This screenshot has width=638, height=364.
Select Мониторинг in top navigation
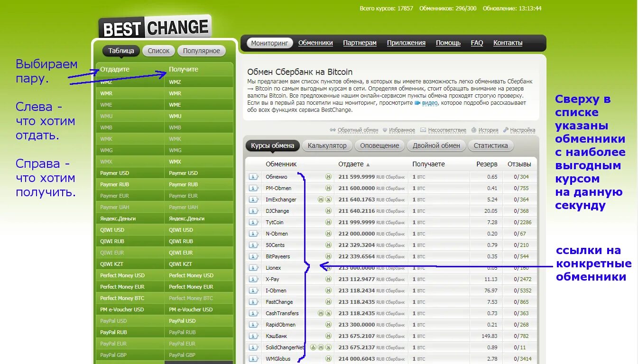click(x=269, y=43)
